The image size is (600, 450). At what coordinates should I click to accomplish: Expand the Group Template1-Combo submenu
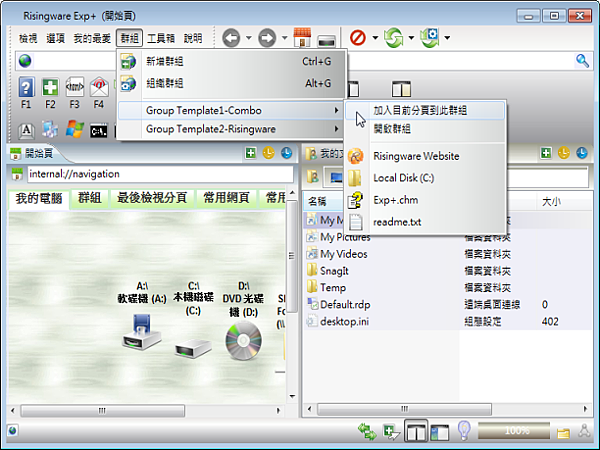click(230, 111)
